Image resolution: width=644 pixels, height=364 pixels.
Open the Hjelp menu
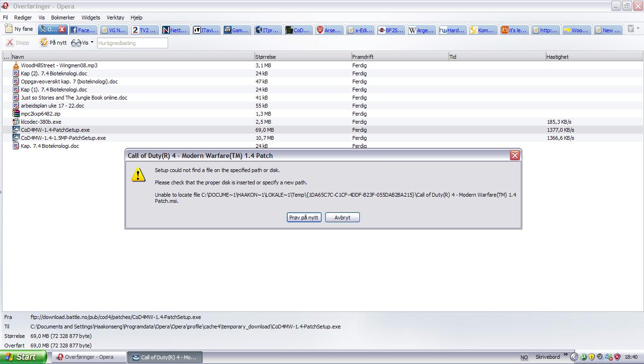coord(136,18)
